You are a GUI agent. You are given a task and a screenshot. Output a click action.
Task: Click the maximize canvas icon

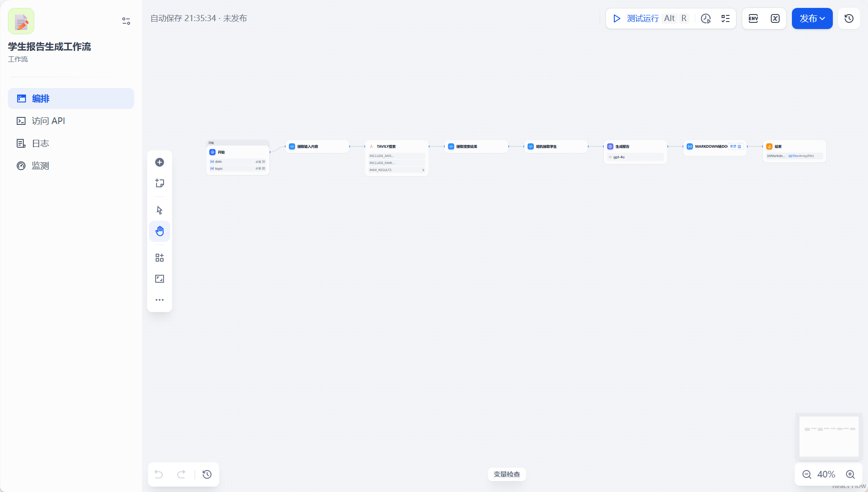(x=160, y=279)
